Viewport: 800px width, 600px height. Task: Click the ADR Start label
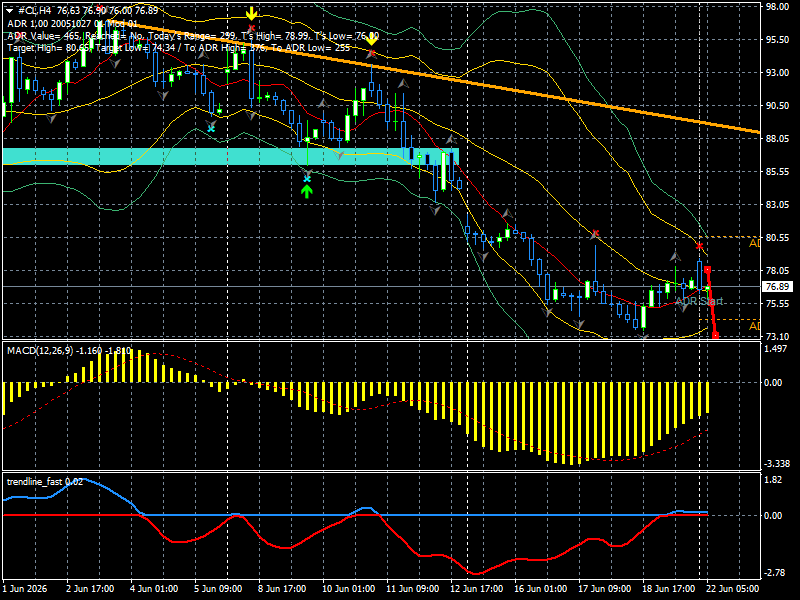click(x=699, y=302)
